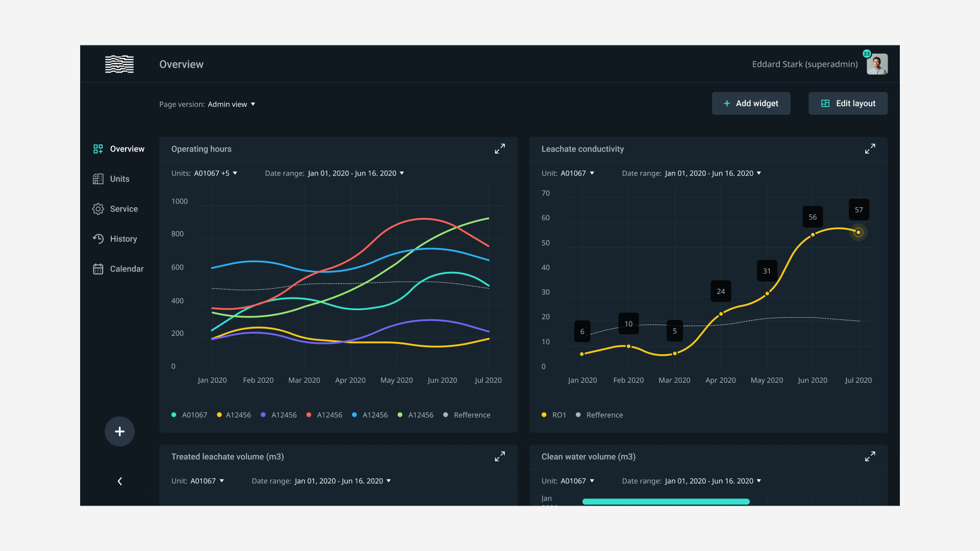Open the Units A01067 +5 selector
Viewport: 980px width, 551px height.
point(215,173)
